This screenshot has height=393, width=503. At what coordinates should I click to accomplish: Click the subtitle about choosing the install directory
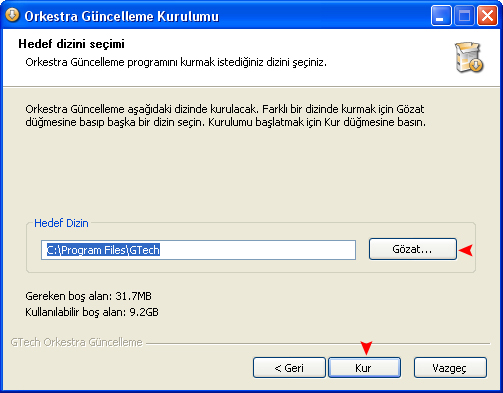click(176, 62)
